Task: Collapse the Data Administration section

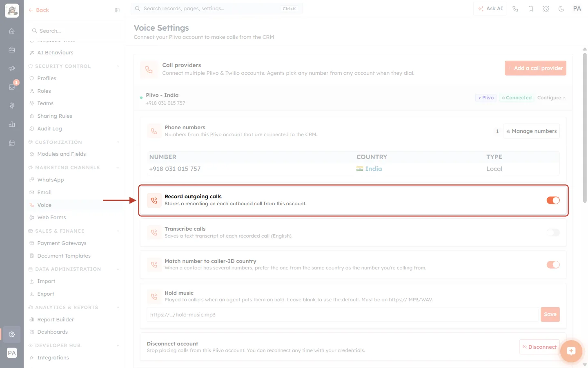Action: [118, 269]
